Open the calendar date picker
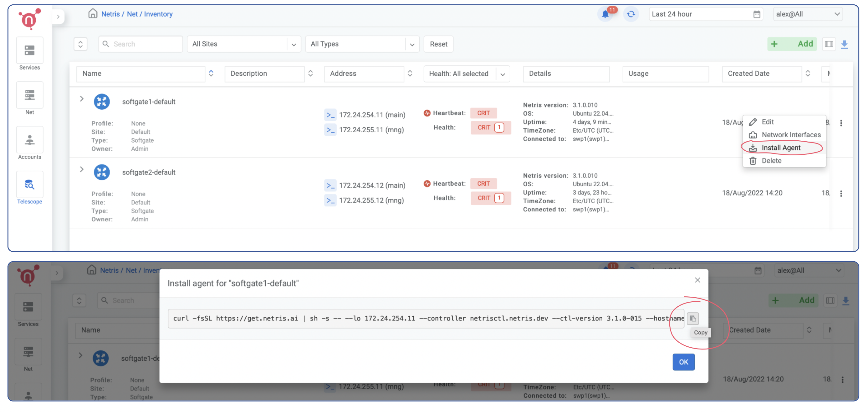This screenshot has width=868, height=412. pos(757,14)
